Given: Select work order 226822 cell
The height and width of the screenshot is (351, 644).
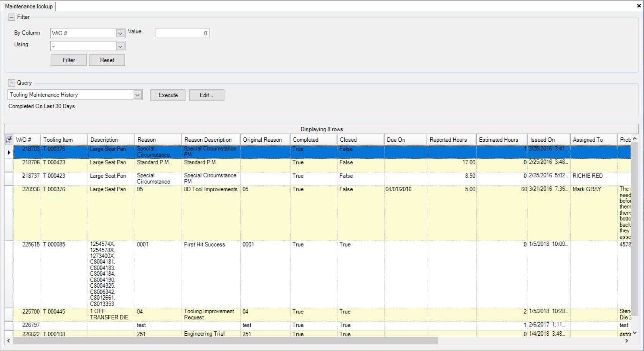Looking at the screenshot, I should coord(27,334).
